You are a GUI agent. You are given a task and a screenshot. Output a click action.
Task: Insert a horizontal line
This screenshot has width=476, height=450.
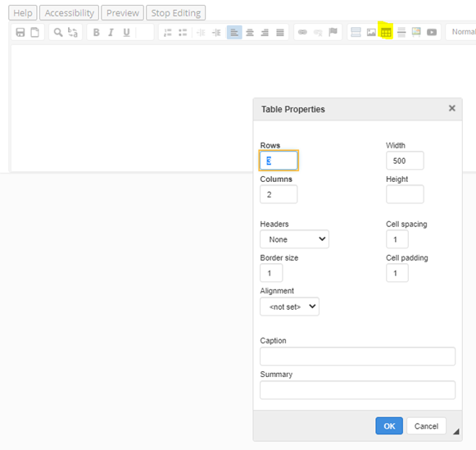coord(401,32)
